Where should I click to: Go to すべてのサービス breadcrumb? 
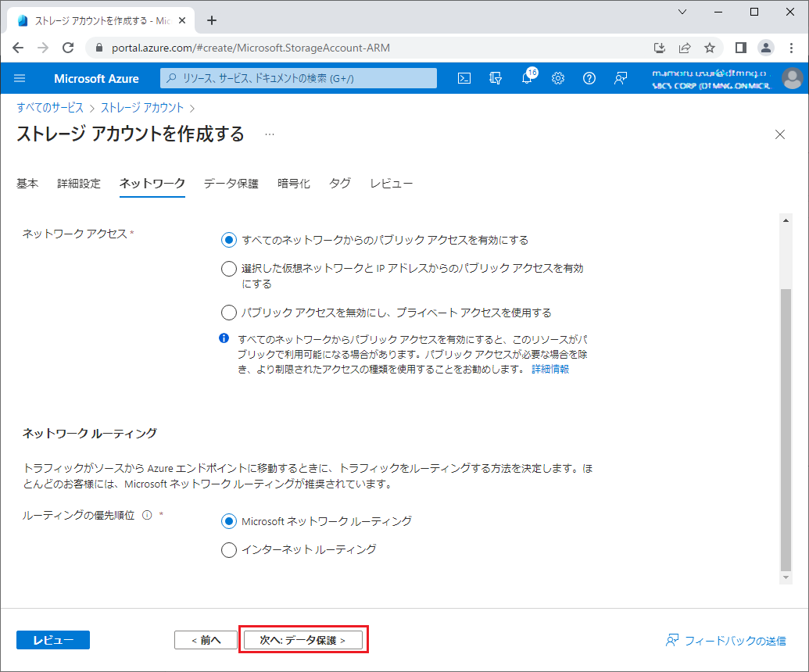click(50, 108)
